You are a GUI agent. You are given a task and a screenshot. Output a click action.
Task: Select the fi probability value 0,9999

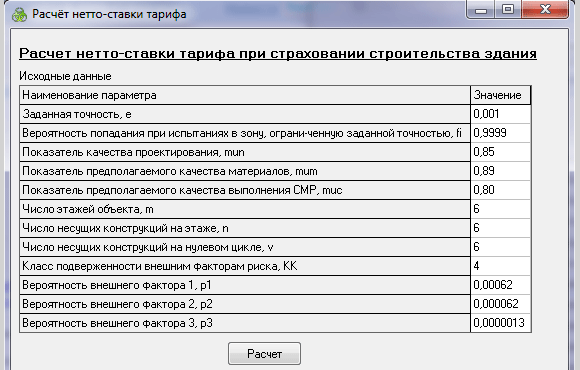(x=500, y=133)
